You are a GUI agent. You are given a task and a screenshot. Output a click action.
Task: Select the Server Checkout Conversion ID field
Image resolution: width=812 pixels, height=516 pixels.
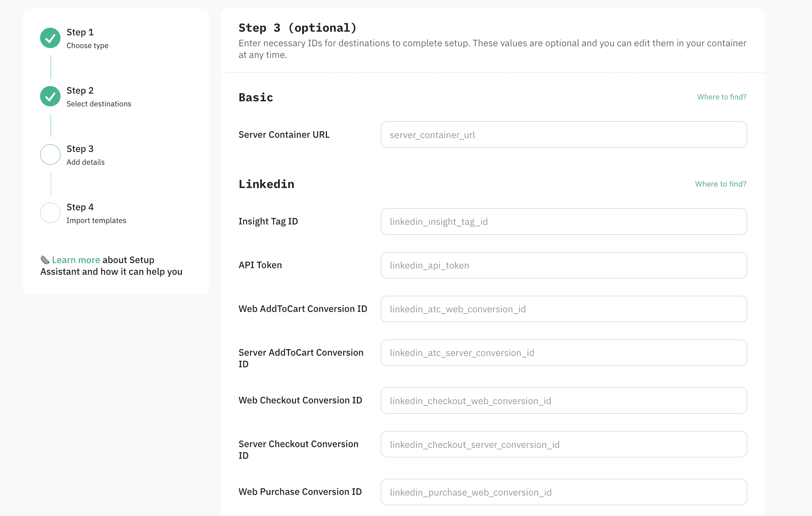pyautogui.click(x=563, y=444)
